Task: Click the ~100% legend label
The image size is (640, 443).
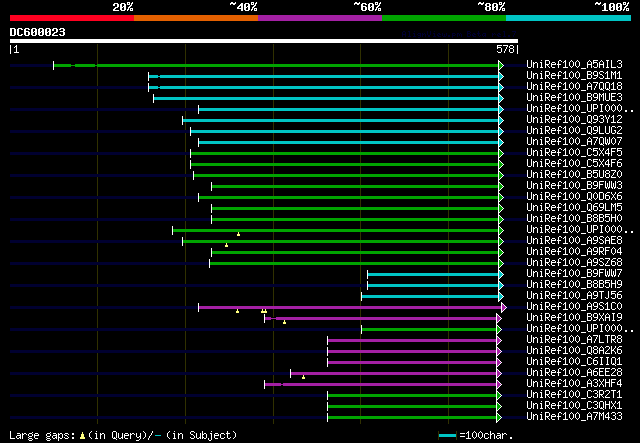Action: [611, 7]
